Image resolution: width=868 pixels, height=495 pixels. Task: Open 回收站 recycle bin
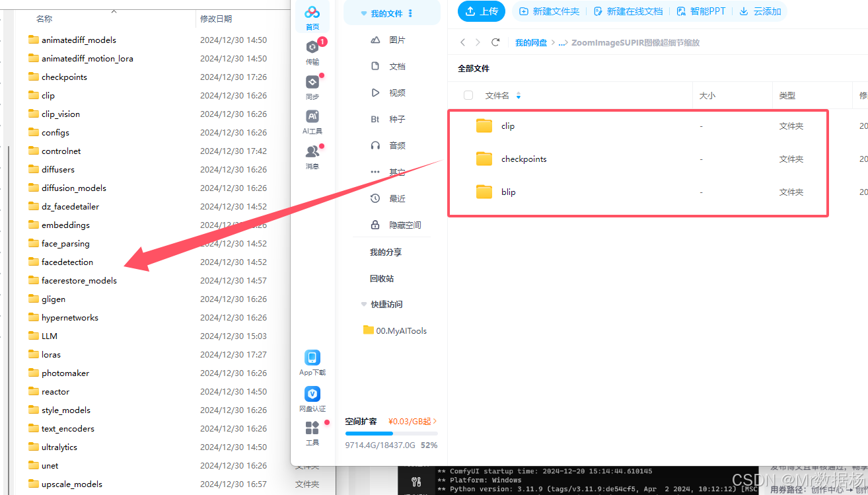382,279
